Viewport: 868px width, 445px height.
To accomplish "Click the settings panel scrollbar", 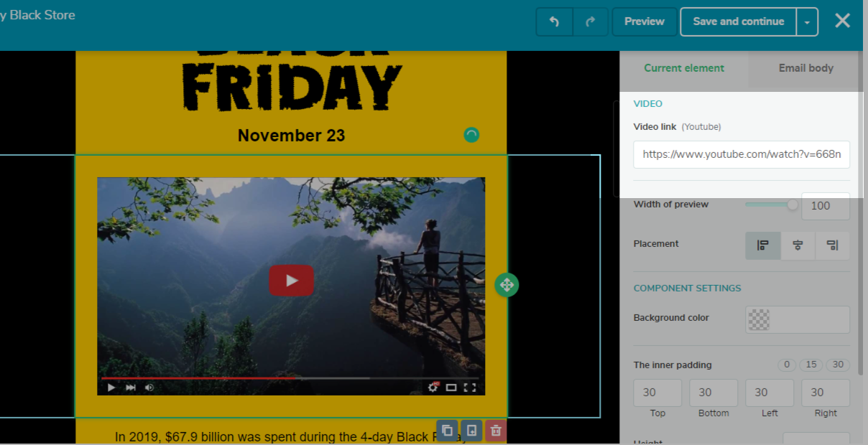I will pyautogui.click(x=862, y=212).
